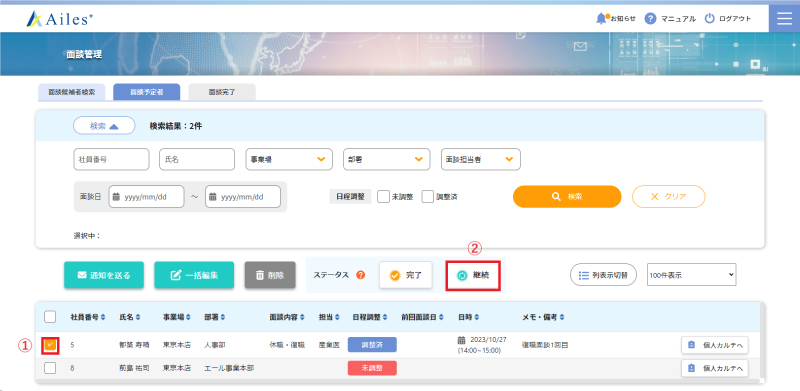This screenshot has height=391, width=800.
Task: Click the 削除 button
Action: (x=270, y=275)
